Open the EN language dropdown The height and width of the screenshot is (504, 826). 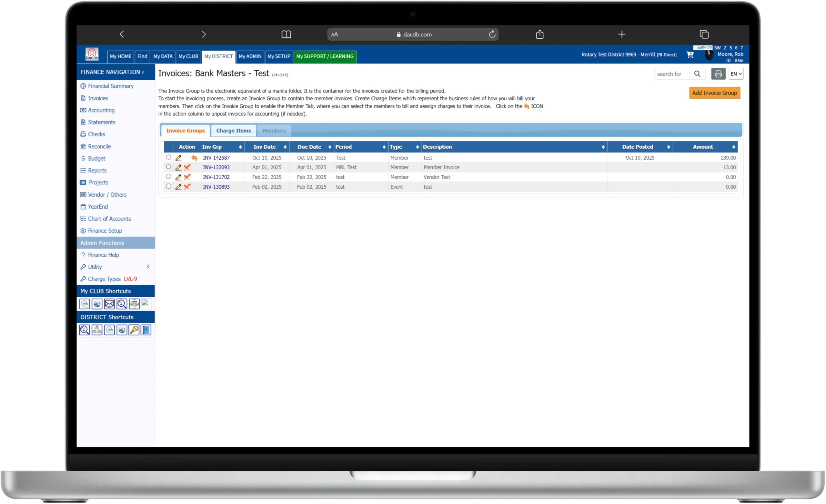tap(736, 74)
